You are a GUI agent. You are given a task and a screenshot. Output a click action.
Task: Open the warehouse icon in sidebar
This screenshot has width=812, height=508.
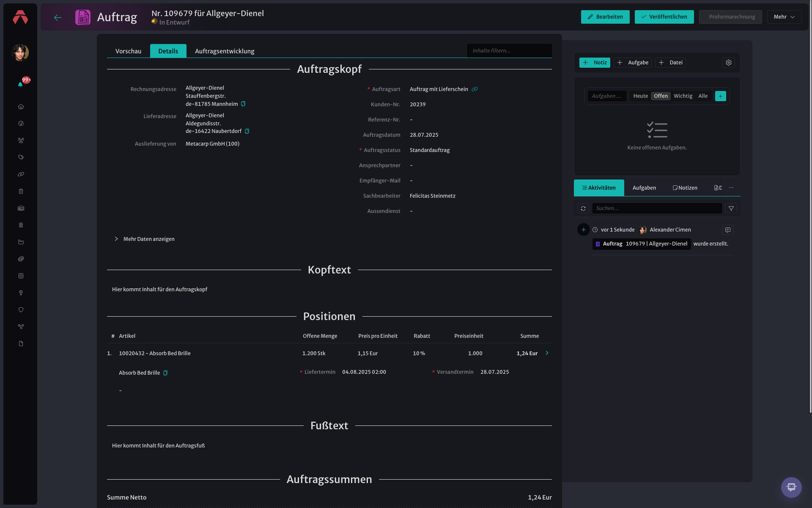point(21,208)
